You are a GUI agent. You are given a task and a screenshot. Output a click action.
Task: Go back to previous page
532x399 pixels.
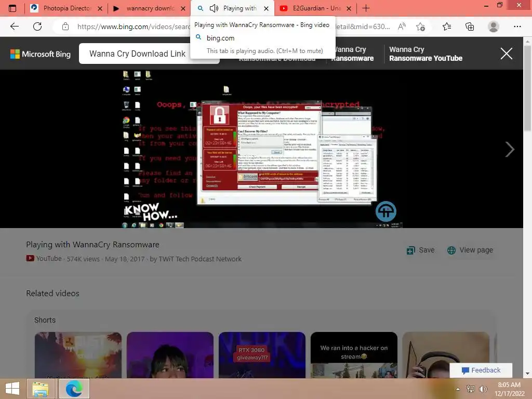click(x=14, y=26)
